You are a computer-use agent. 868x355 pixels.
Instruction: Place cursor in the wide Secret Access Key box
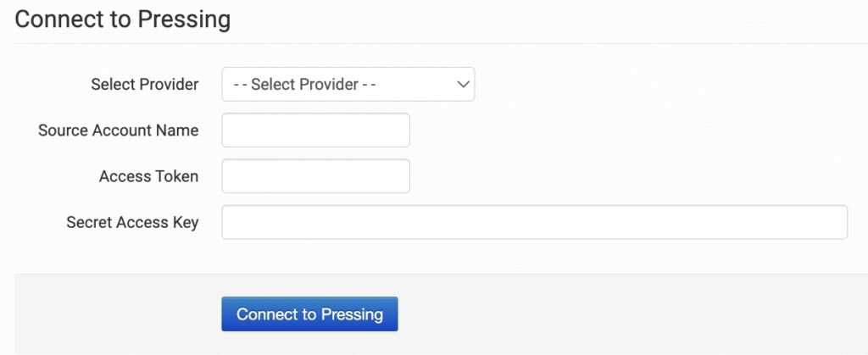(x=534, y=222)
